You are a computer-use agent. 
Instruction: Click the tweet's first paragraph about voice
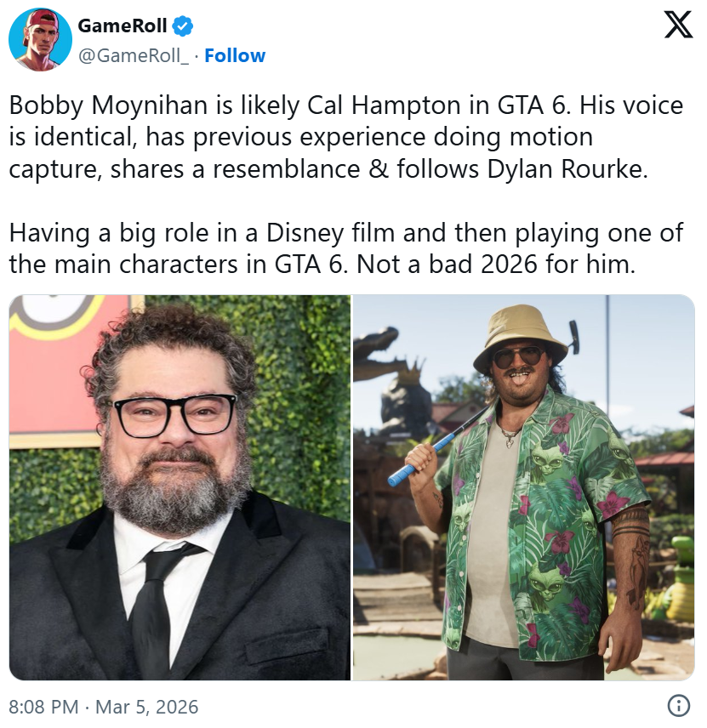pyautogui.click(x=346, y=137)
